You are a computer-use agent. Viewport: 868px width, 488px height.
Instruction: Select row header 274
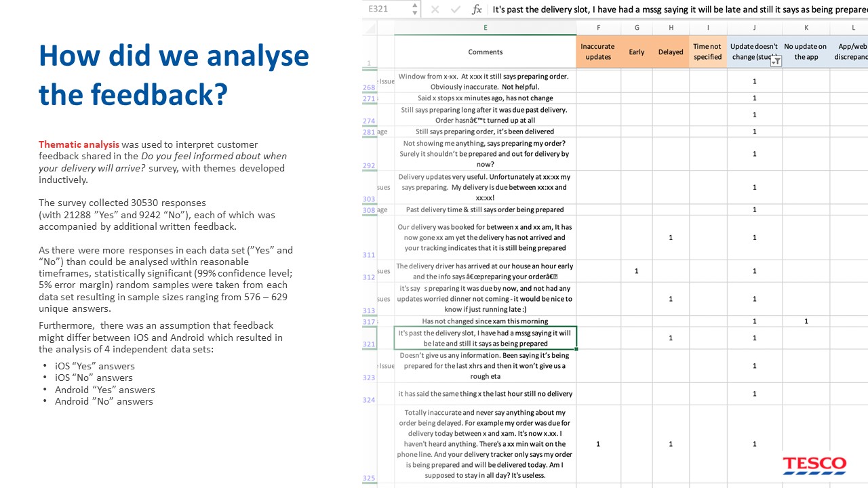(370, 115)
